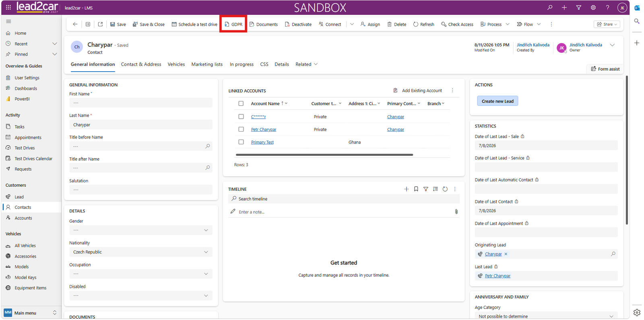Open record in new window icon
Screen dimensions: 644x320
pyautogui.click(x=101, y=24)
